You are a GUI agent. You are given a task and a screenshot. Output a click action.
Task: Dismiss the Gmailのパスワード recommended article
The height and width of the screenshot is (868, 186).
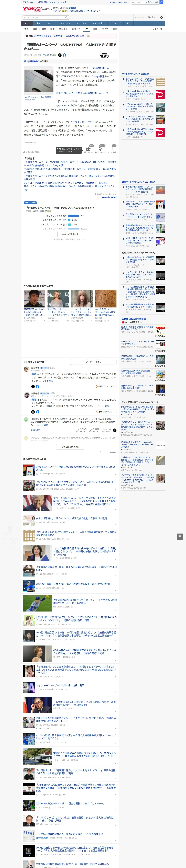pos(116,475)
